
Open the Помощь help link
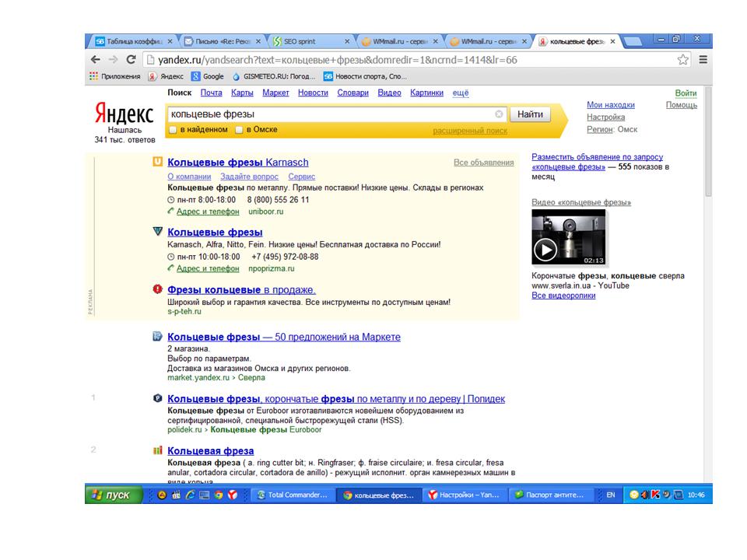point(682,105)
